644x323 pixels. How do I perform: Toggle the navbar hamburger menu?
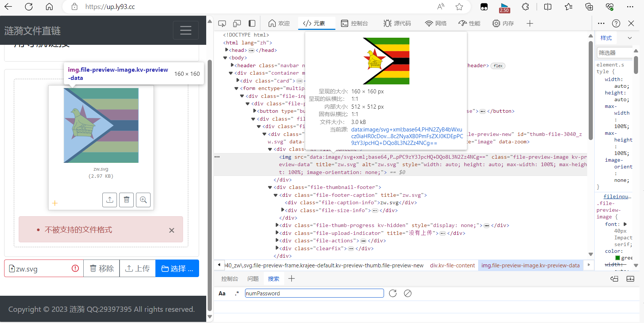tap(186, 30)
